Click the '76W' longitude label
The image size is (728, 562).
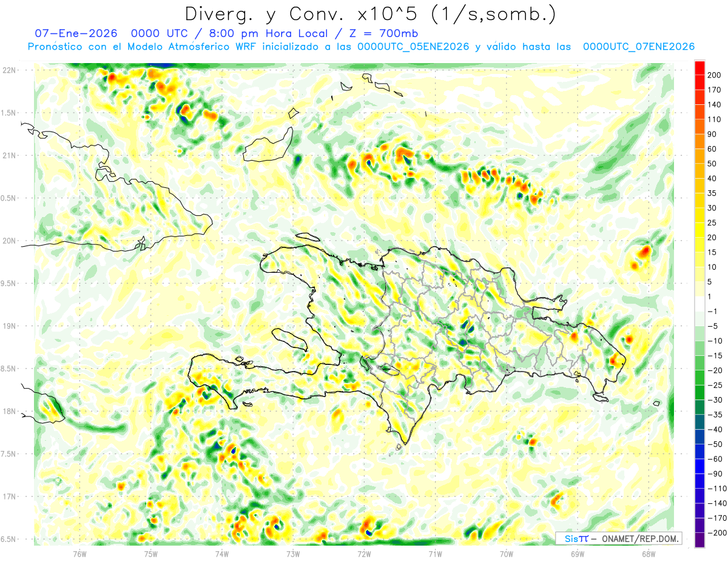tap(80, 554)
